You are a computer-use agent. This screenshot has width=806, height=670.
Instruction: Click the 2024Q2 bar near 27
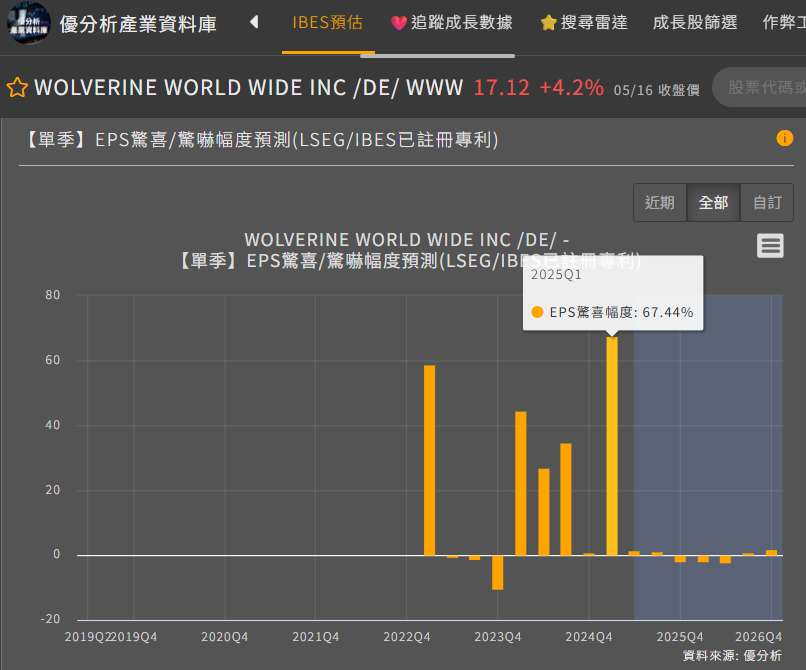pyautogui.click(x=543, y=512)
